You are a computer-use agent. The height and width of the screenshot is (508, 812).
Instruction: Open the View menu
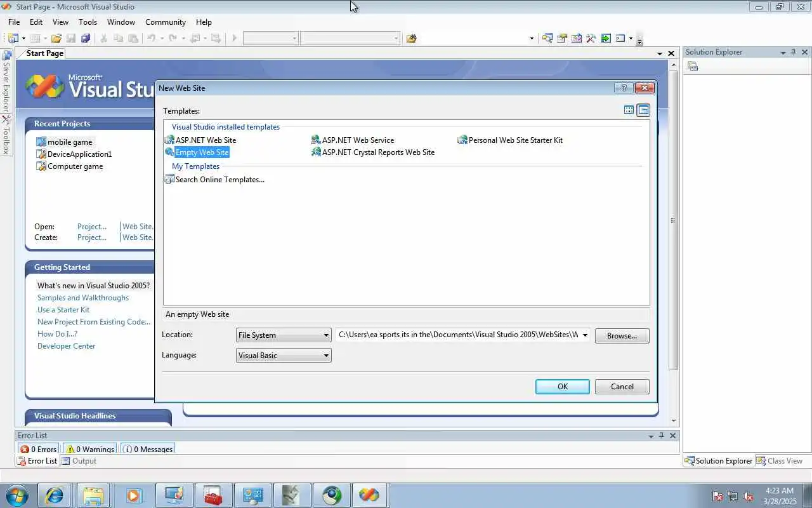tap(60, 22)
